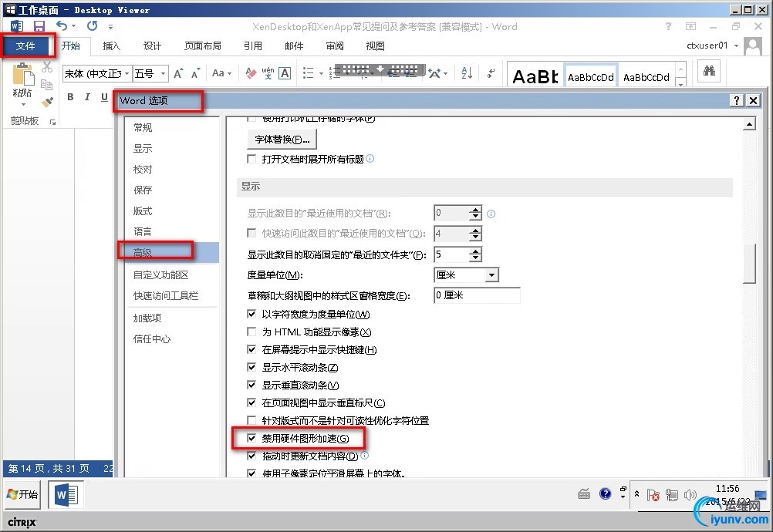Toggle 拖动时更新文档内容 checkbox
Screen dimensions: 773x532
251,456
